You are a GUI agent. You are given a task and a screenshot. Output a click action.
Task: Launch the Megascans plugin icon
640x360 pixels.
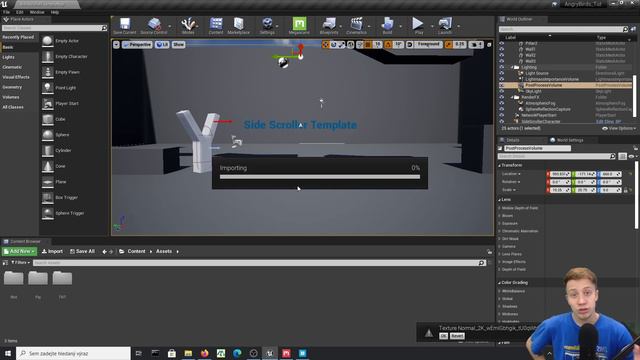(x=299, y=25)
